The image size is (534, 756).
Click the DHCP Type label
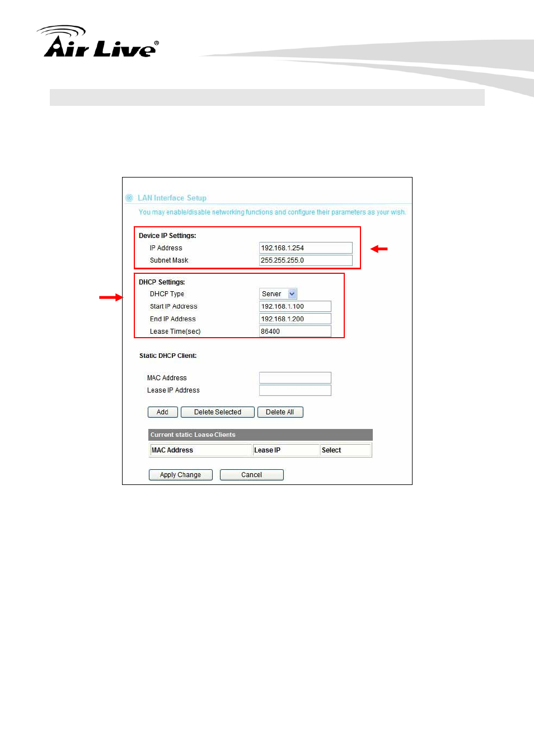[x=167, y=294]
